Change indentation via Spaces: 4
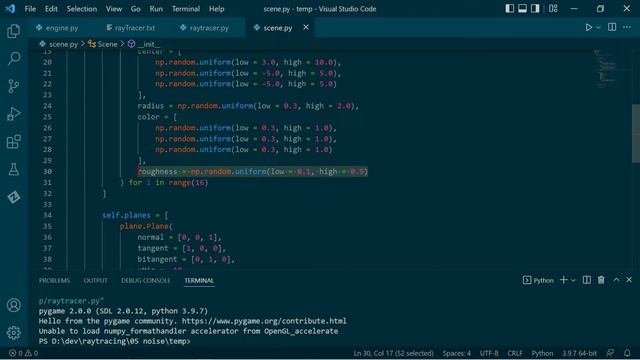Viewport: 640px width, 360px height. click(x=457, y=353)
